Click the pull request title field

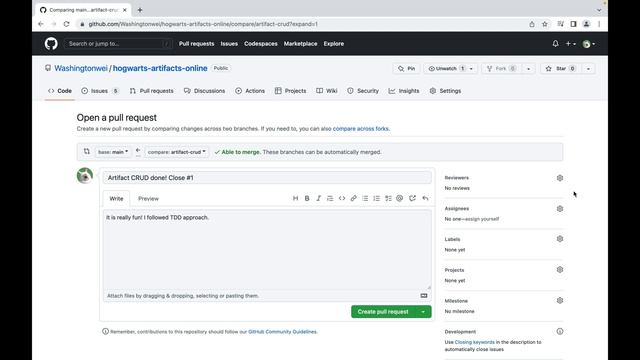tap(267, 178)
